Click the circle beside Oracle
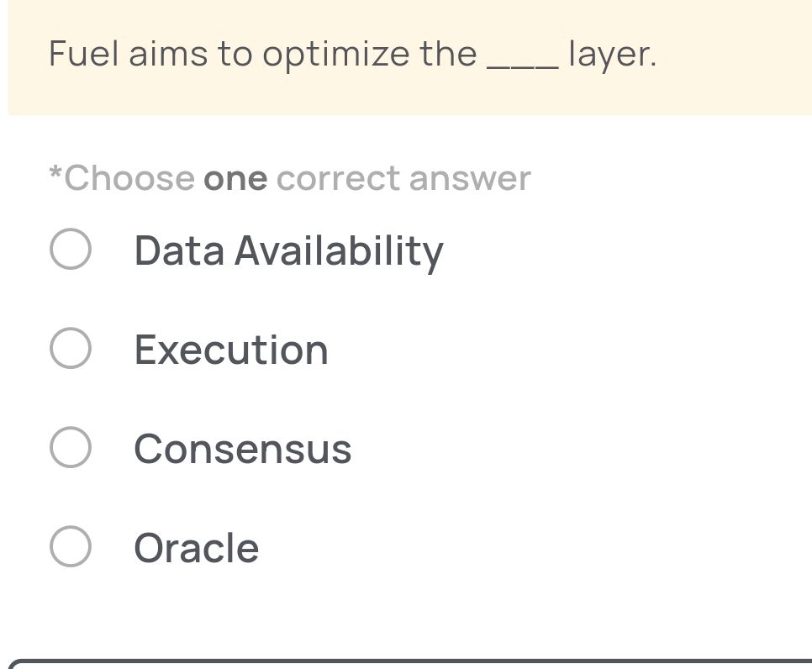 tap(71, 547)
